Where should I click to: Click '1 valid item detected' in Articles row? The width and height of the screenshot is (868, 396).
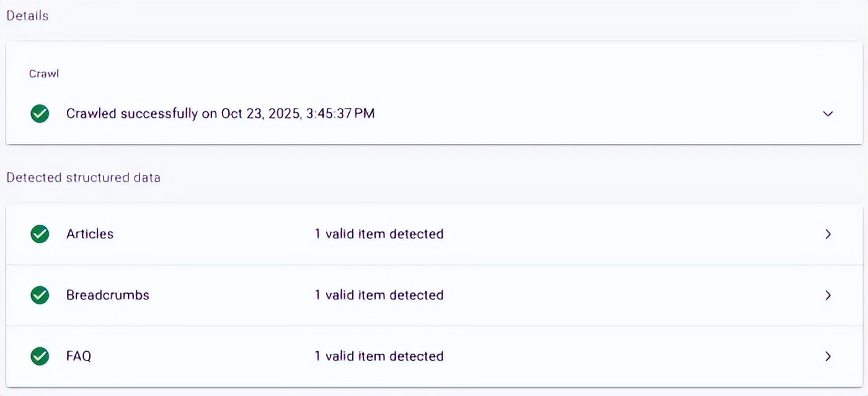coord(379,234)
